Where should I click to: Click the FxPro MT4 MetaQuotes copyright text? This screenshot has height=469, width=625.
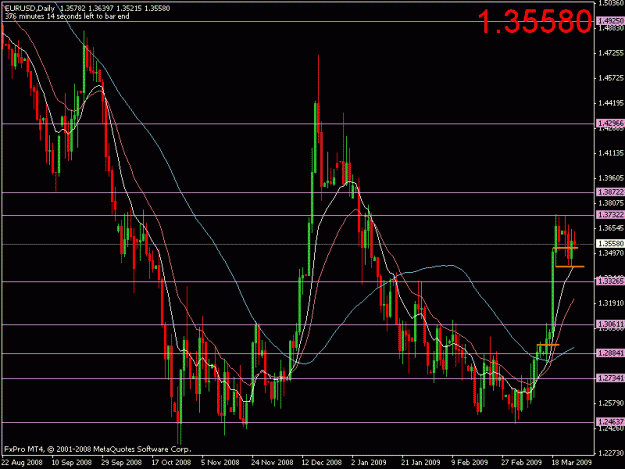[x=98, y=449]
